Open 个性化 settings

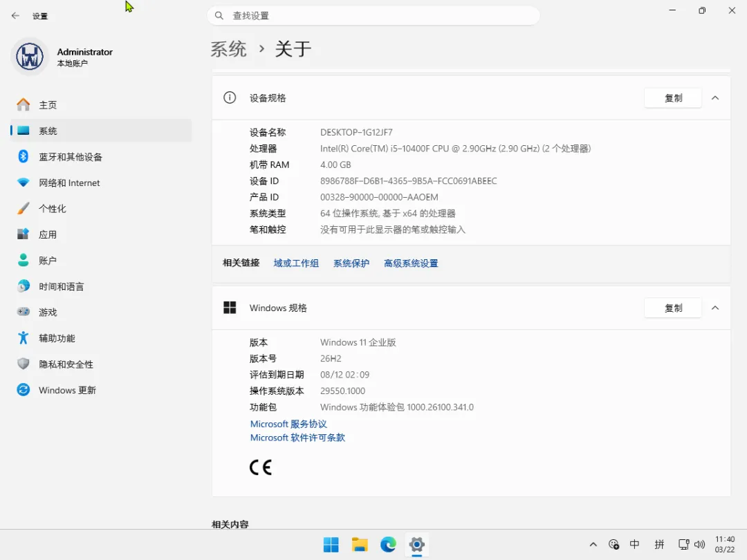(101, 209)
